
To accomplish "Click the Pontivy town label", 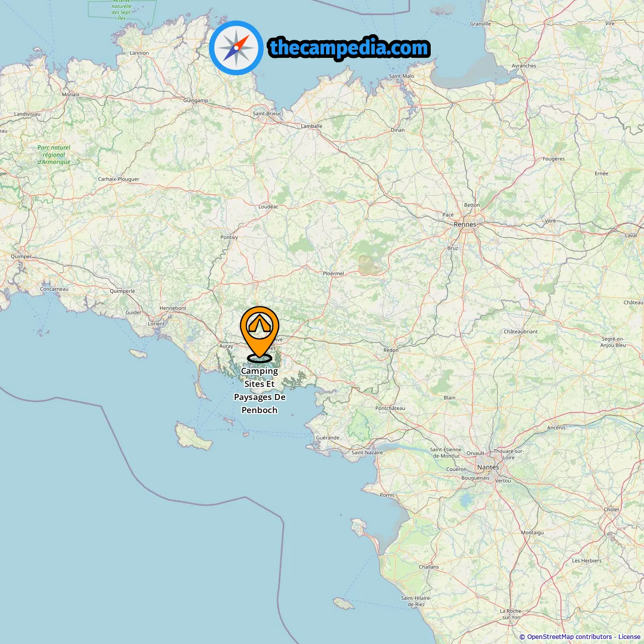I will (x=229, y=237).
